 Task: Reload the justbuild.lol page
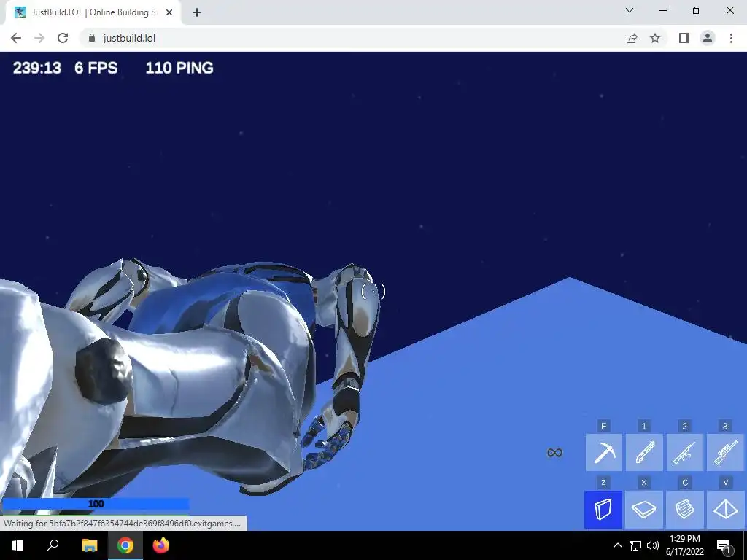(x=63, y=38)
